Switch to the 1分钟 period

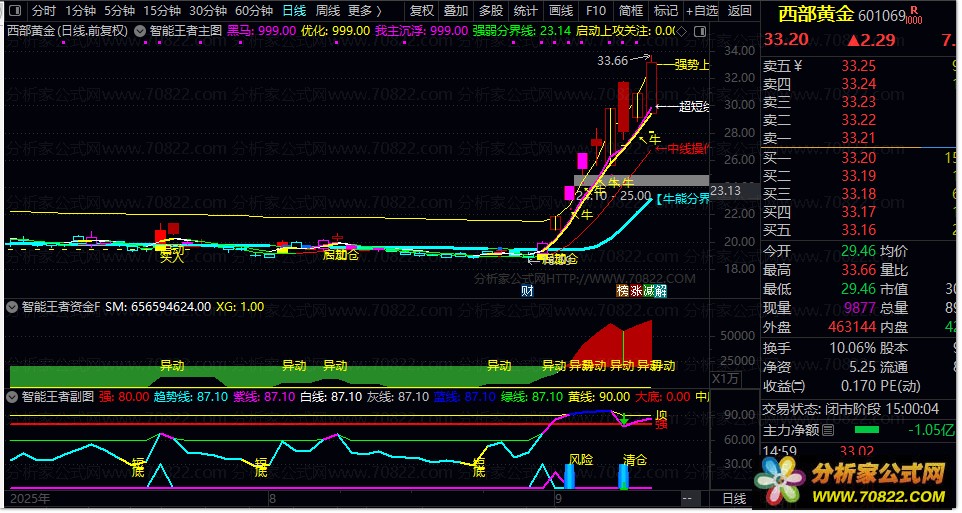80,10
